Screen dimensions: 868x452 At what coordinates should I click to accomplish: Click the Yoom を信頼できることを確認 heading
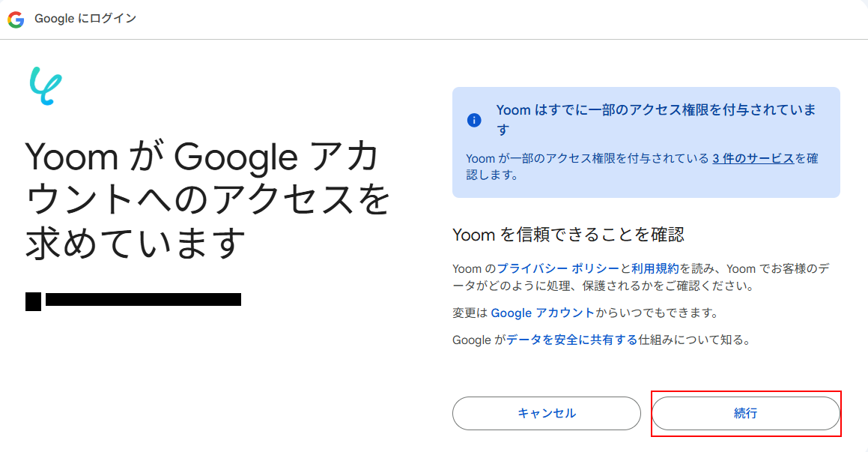(568, 235)
